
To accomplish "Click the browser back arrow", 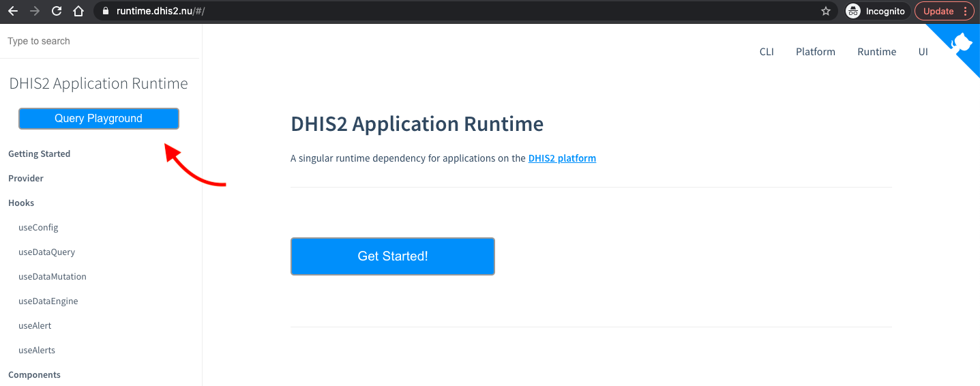I will pyautogui.click(x=13, y=11).
